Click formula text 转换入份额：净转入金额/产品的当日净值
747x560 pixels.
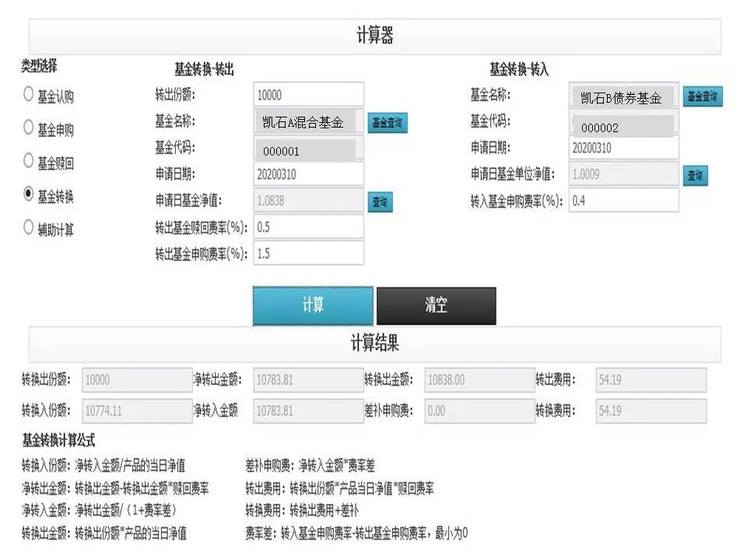click(x=103, y=465)
